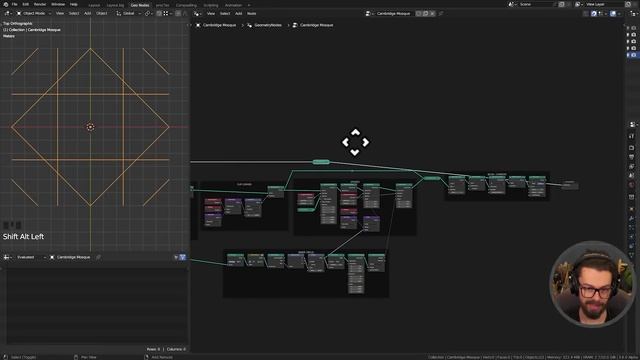Unlink the node group with X button
Viewport: 640px width, 360px height.
click(x=432, y=13)
